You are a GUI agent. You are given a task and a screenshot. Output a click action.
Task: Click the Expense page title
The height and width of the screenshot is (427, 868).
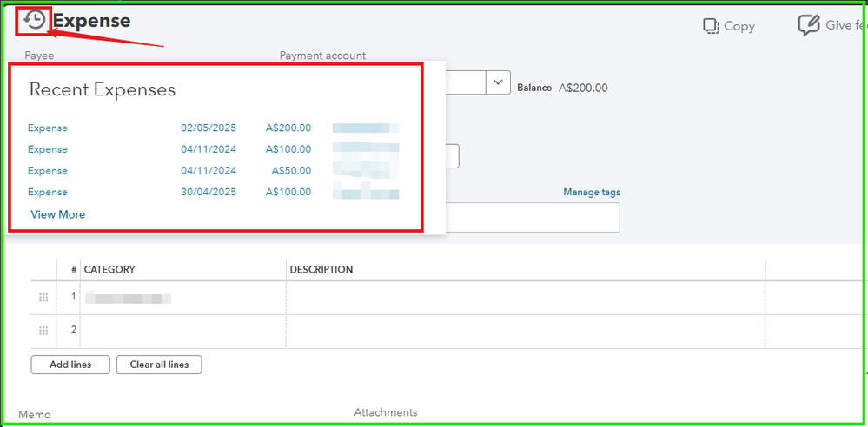(92, 21)
